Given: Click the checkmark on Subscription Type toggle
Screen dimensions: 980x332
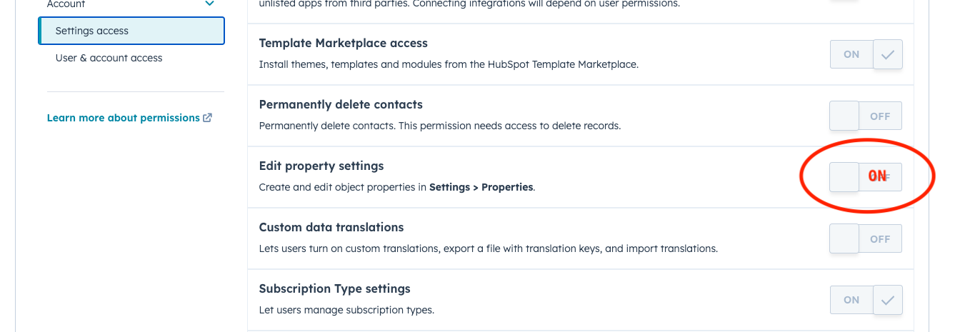Looking at the screenshot, I should coord(888,300).
